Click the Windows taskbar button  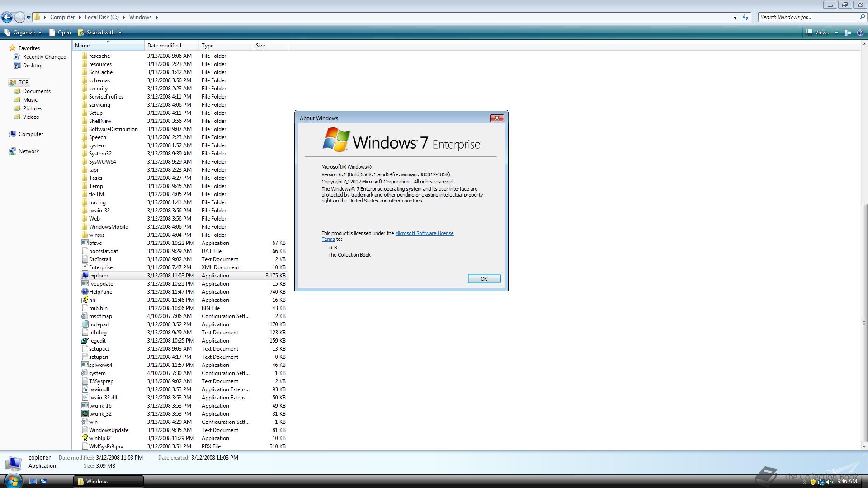108,482
